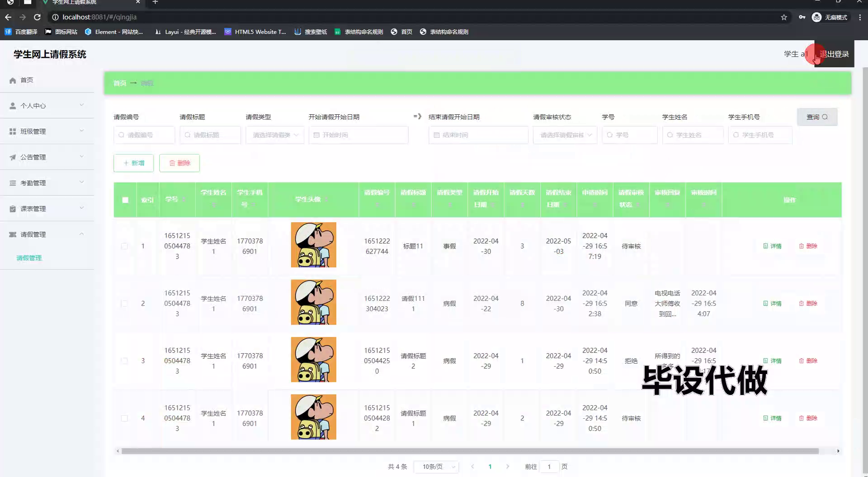Open password key icon in address bar
The image size is (868, 477).
[802, 17]
